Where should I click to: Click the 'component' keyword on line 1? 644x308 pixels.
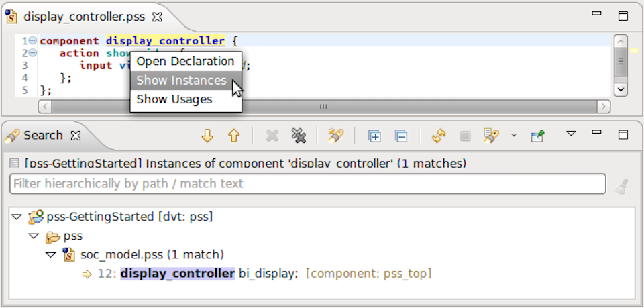[69, 41]
